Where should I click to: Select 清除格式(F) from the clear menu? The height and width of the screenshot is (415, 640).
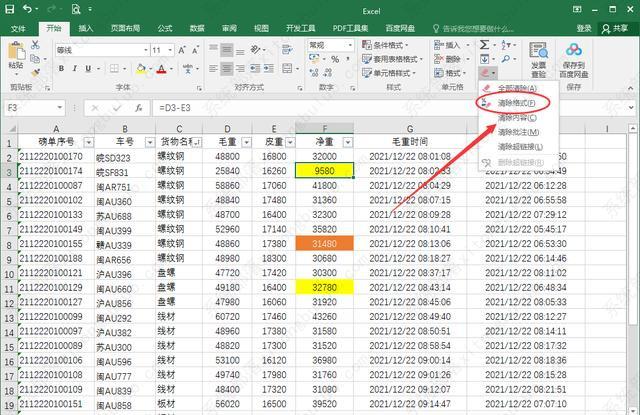click(514, 103)
